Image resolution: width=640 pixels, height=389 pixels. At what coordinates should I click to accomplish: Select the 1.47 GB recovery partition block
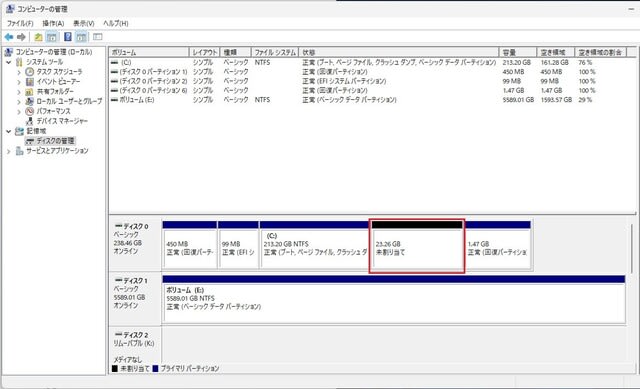498,245
